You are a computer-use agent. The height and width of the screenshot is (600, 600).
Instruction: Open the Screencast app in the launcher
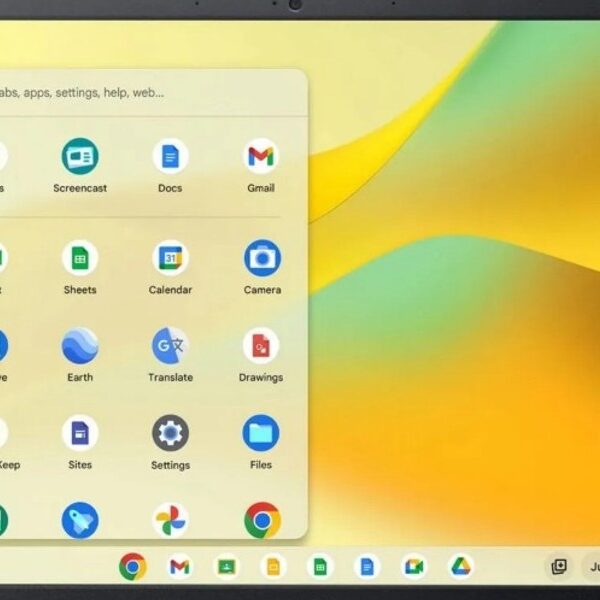(x=80, y=157)
